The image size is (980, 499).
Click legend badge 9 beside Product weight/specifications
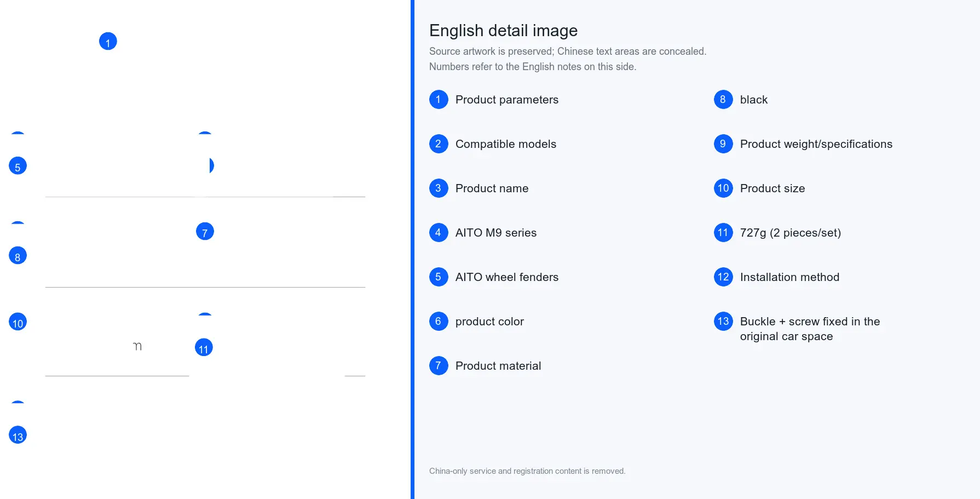723,144
